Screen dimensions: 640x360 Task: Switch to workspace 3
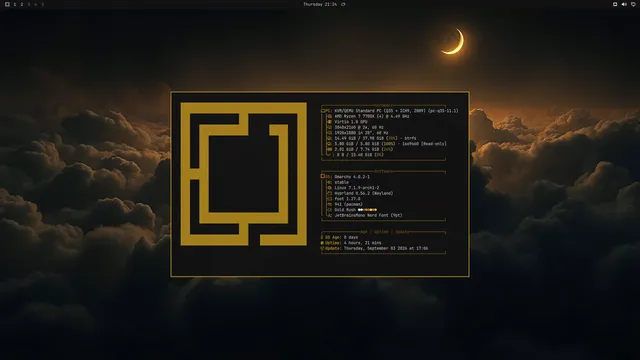pyautogui.click(x=29, y=4)
